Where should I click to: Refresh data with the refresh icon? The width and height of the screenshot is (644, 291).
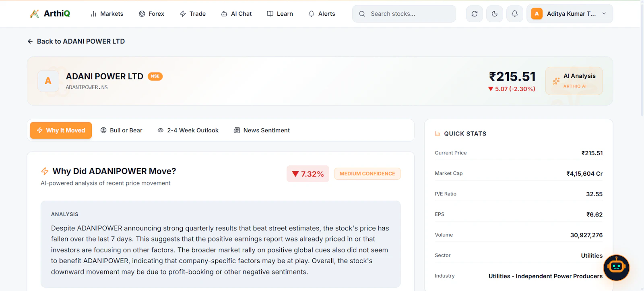click(x=475, y=14)
